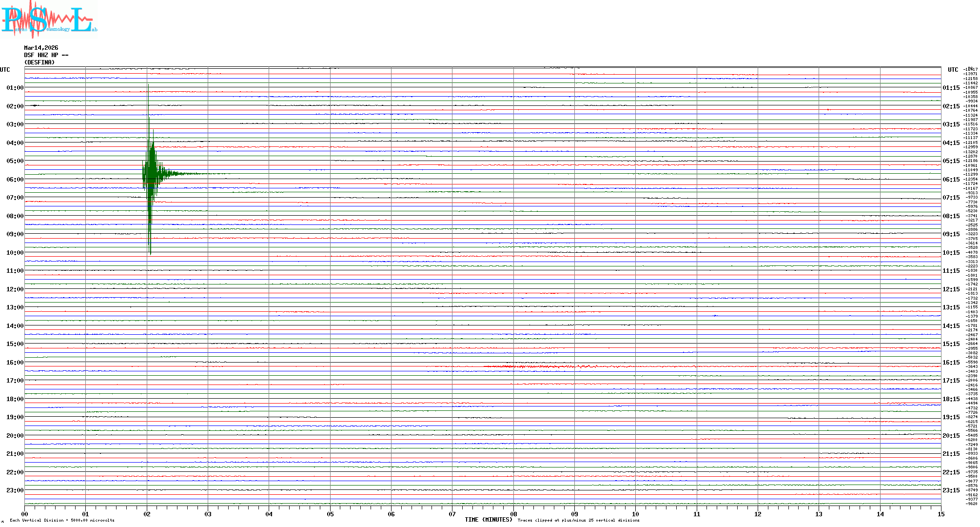The height and width of the screenshot is (527, 980).
Task: Click the vertical division microvolts note
Action: point(61,520)
